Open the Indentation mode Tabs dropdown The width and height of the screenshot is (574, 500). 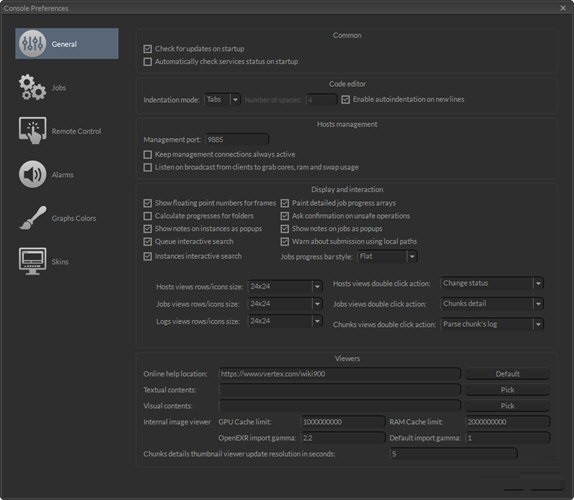[x=222, y=100]
